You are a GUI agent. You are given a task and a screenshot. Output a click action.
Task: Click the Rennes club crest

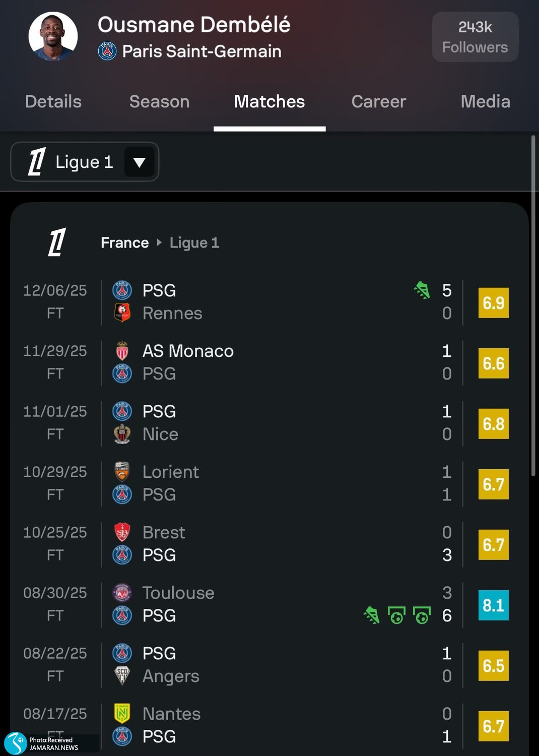tap(122, 313)
